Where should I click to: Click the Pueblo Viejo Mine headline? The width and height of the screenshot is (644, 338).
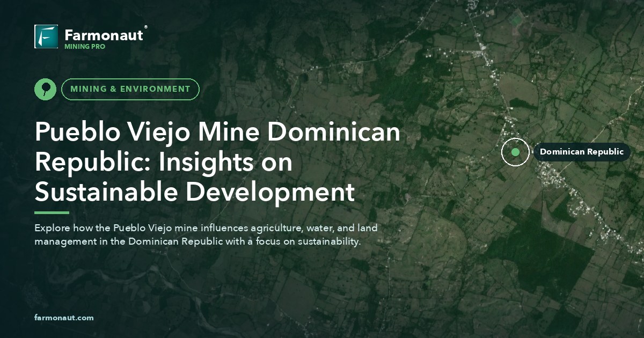click(217, 162)
